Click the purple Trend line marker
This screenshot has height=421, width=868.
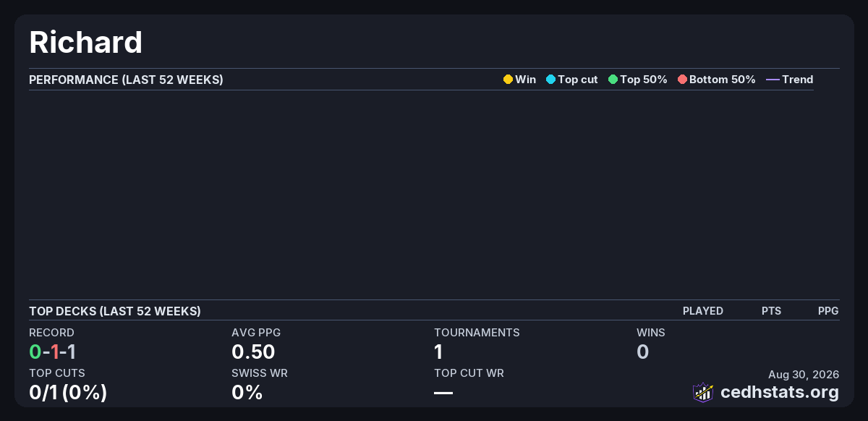pos(773,80)
